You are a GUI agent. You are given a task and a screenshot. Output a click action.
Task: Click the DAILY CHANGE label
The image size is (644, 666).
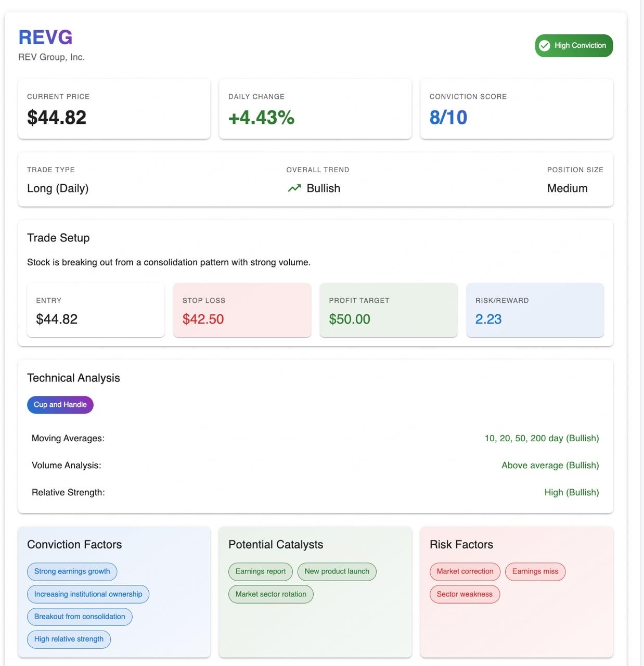[256, 97]
